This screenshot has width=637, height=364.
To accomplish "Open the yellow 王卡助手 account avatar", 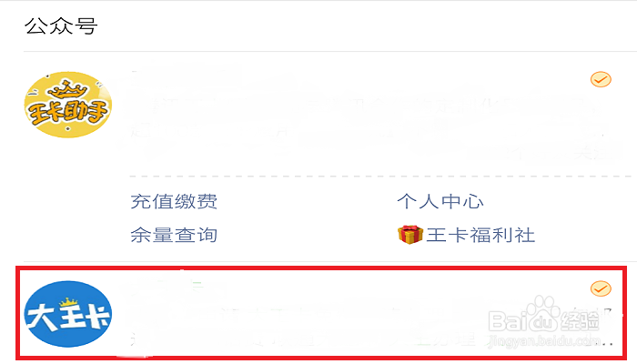I will (68, 105).
